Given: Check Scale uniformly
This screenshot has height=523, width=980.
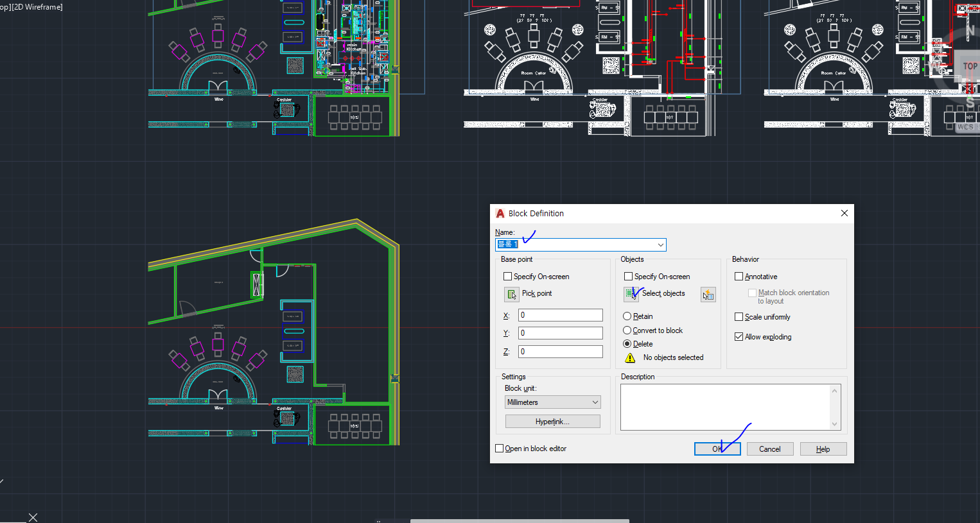Looking at the screenshot, I should [739, 317].
